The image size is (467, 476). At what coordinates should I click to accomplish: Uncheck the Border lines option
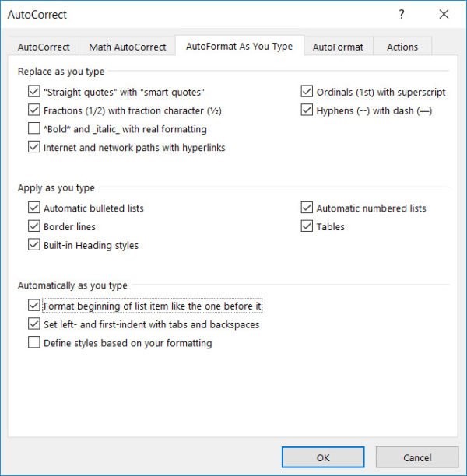[x=34, y=226]
